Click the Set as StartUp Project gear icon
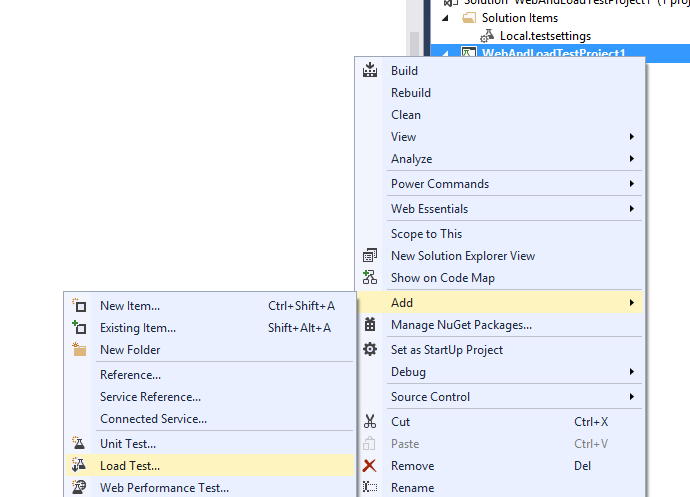690x497 pixels. click(x=370, y=350)
